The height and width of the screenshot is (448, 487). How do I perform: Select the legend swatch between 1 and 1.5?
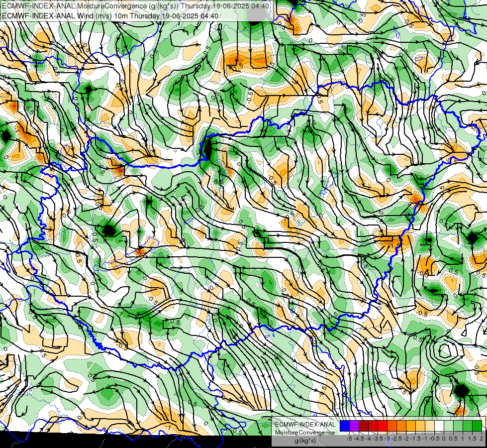click(x=468, y=426)
